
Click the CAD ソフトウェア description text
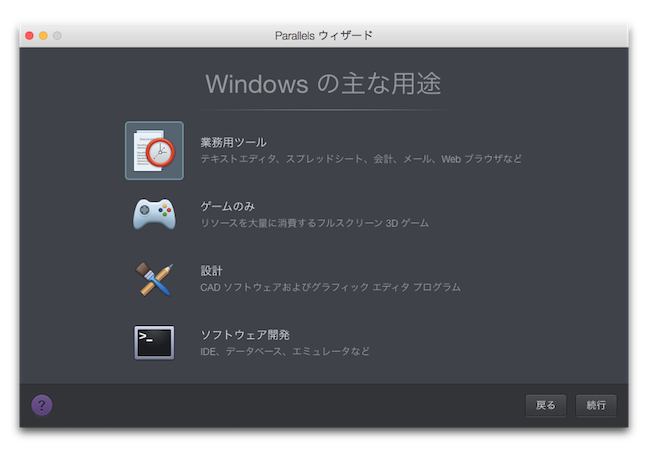point(330,287)
